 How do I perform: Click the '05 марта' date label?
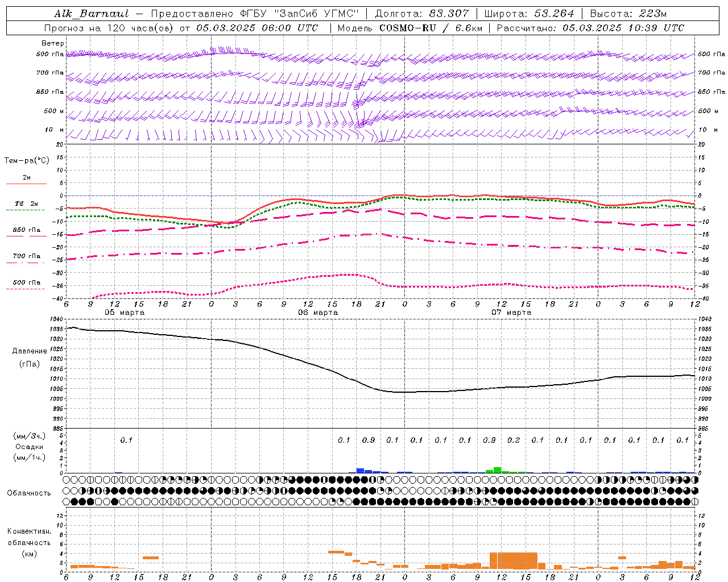pyautogui.click(x=125, y=313)
